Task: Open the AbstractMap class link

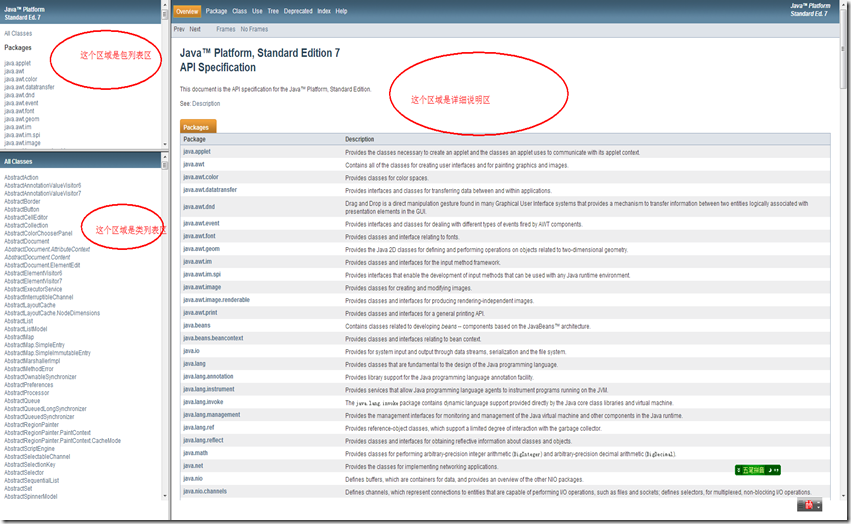Action: click(19, 337)
